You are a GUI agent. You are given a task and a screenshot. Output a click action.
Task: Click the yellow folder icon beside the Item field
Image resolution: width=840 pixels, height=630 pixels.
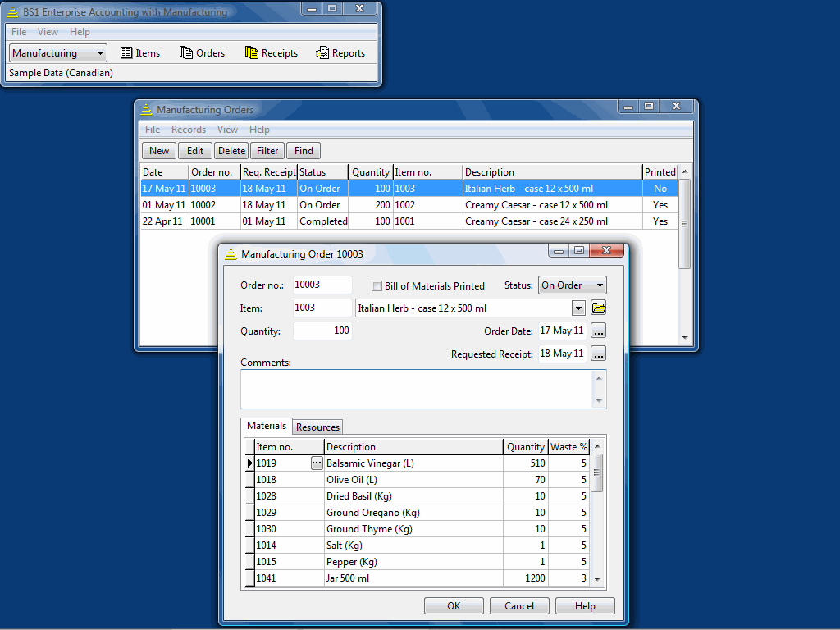(x=598, y=308)
